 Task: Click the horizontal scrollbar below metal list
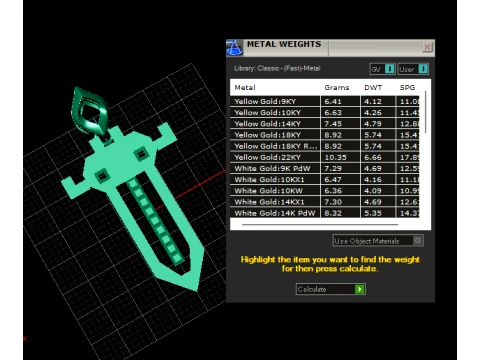(320, 225)
